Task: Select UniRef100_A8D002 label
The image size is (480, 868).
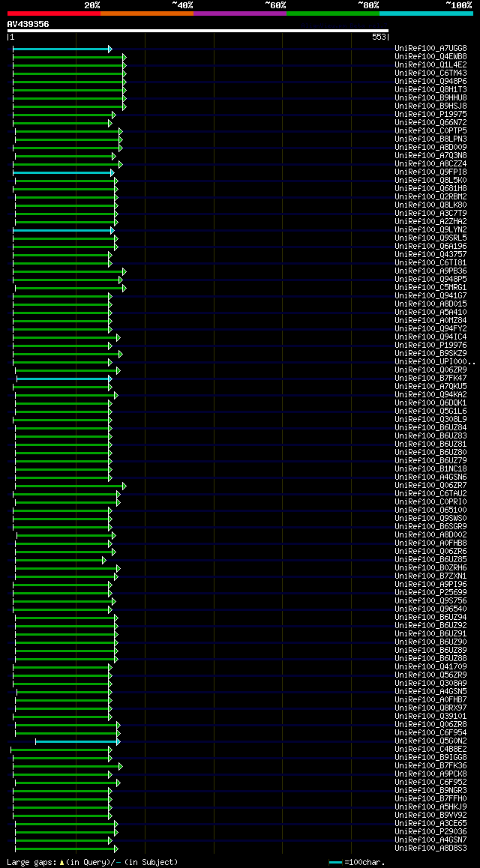Action: click(430, 534)
